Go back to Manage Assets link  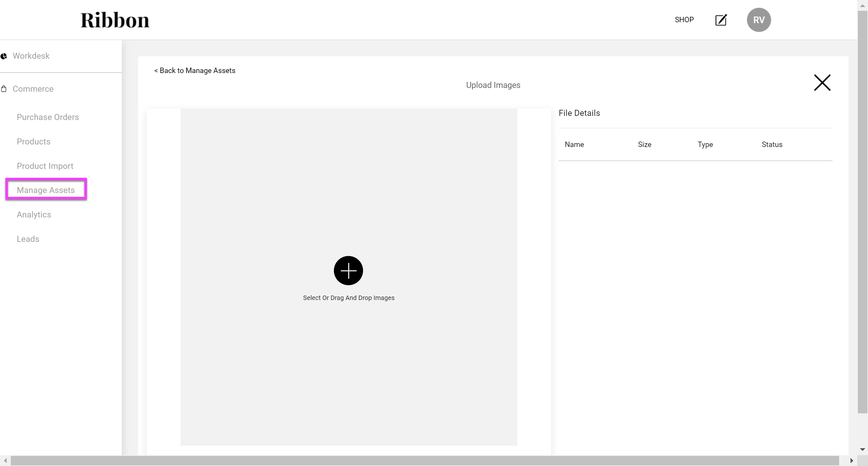(x=195, y=70)
